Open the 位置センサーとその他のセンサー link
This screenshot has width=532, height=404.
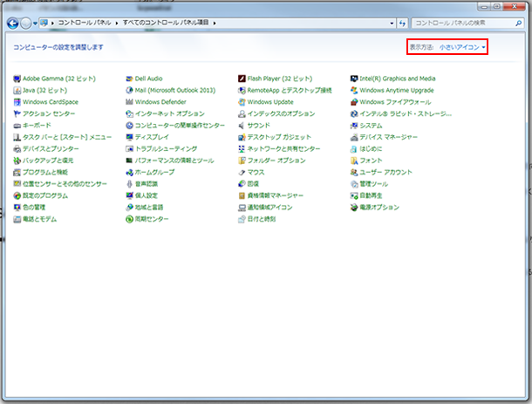pyautogui.click(x=65, y=184)
